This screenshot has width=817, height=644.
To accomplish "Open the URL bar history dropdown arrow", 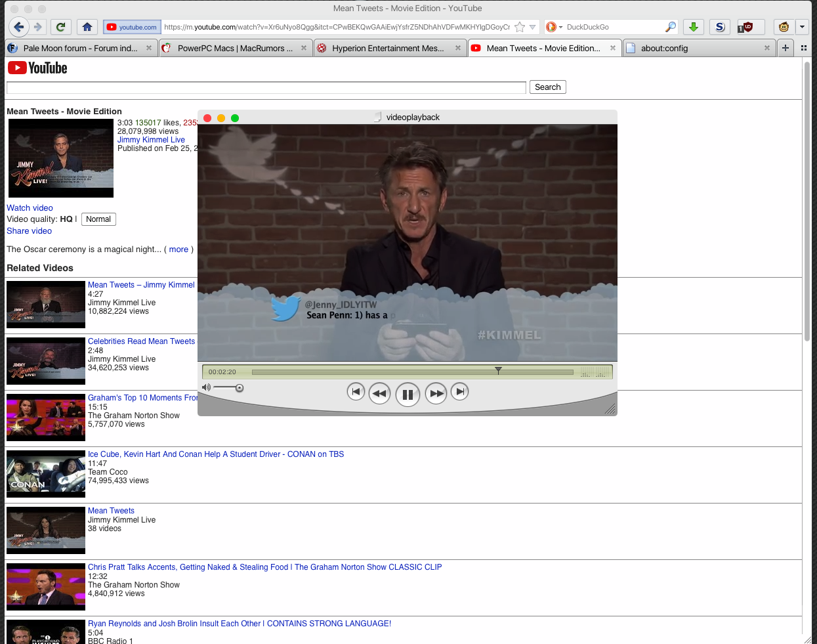I will click(532, 27).
